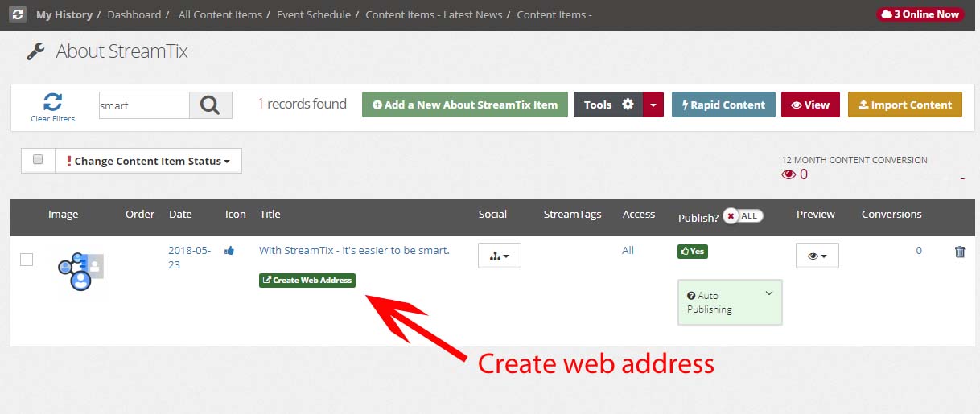980x414 pixels.
Task: Open the Social share dropdown
Action: [x=500, y=256]
